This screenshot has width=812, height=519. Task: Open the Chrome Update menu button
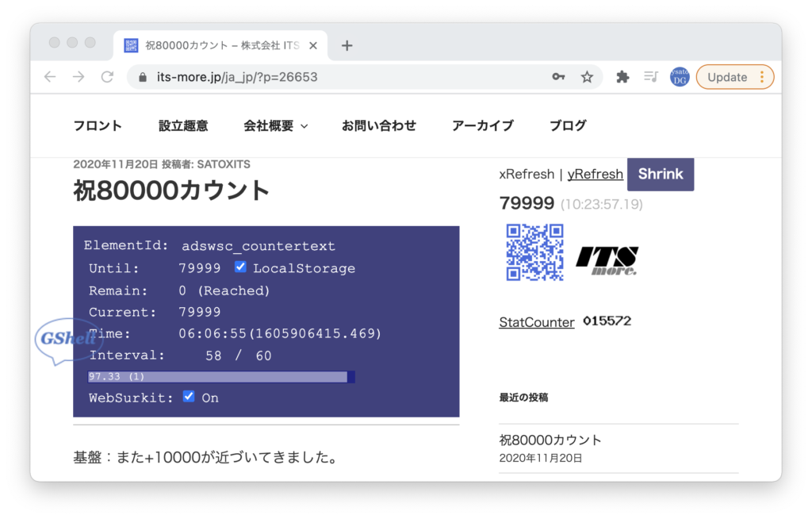(734, 77)
